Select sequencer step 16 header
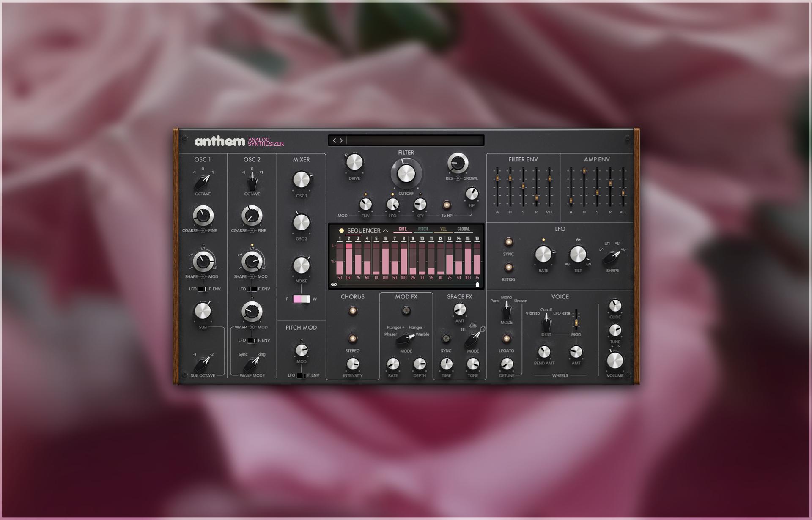The width and height of the screenshot is (812, 520). click(x=477, y=239)
